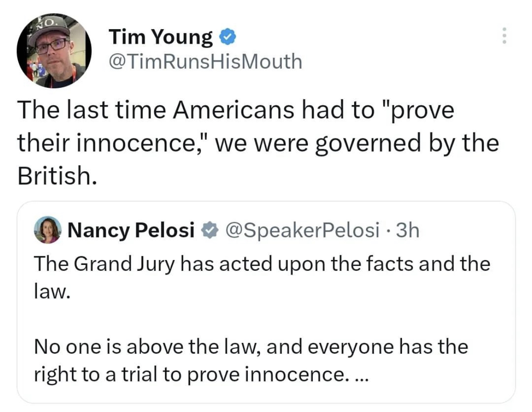
Task: Open the @TimRunsHisMouth handle link
Action: pyautogui.click(x=205, y=61)
